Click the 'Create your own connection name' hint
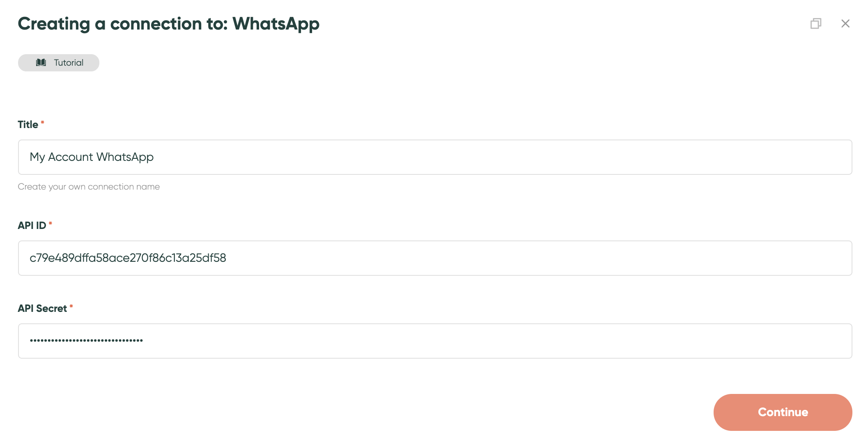Viewport: 868px width, 444px height. coord(89,187)
